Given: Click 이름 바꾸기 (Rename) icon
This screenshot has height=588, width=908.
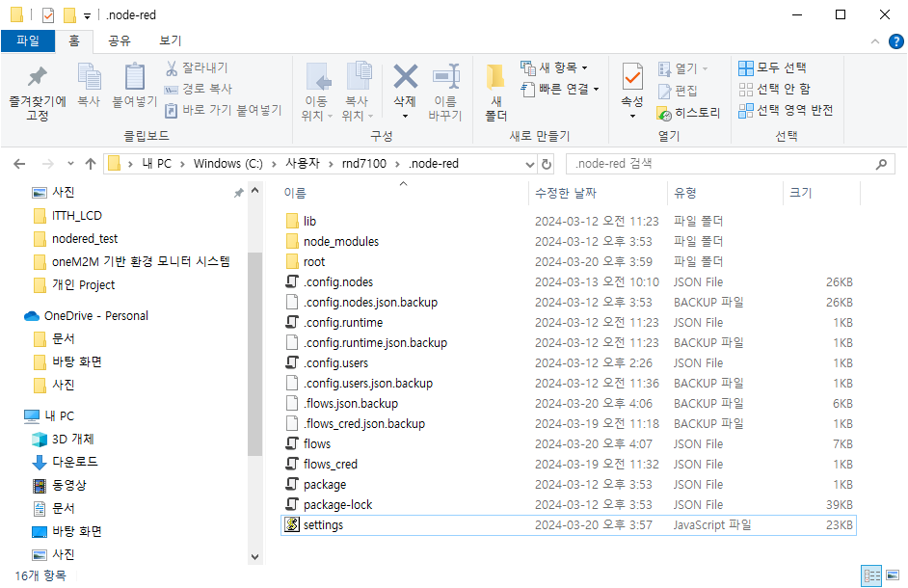Looking at the screenshot, I should (445, 92).
